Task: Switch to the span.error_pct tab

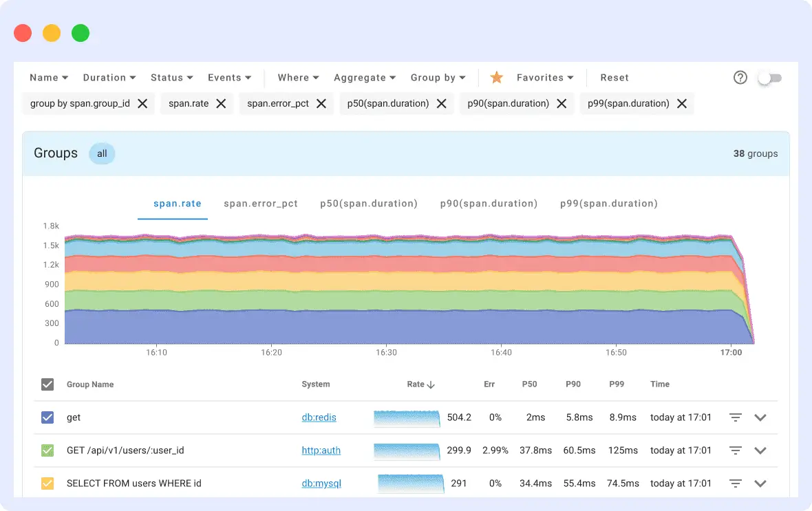Action: pos(260,204)
